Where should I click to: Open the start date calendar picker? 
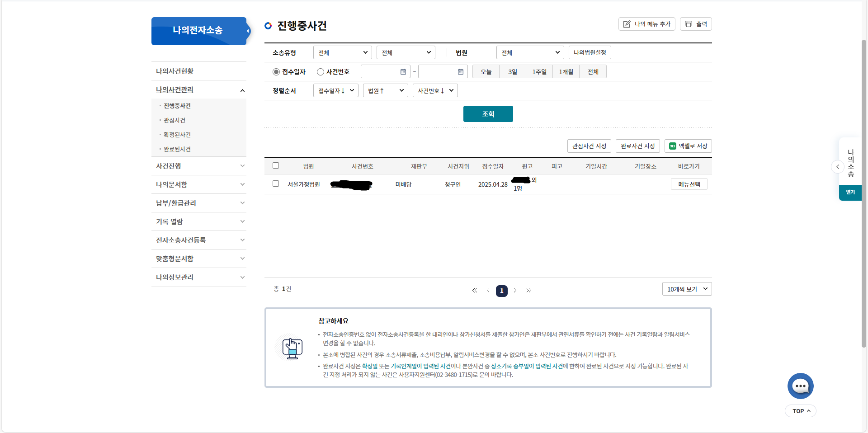403,71
